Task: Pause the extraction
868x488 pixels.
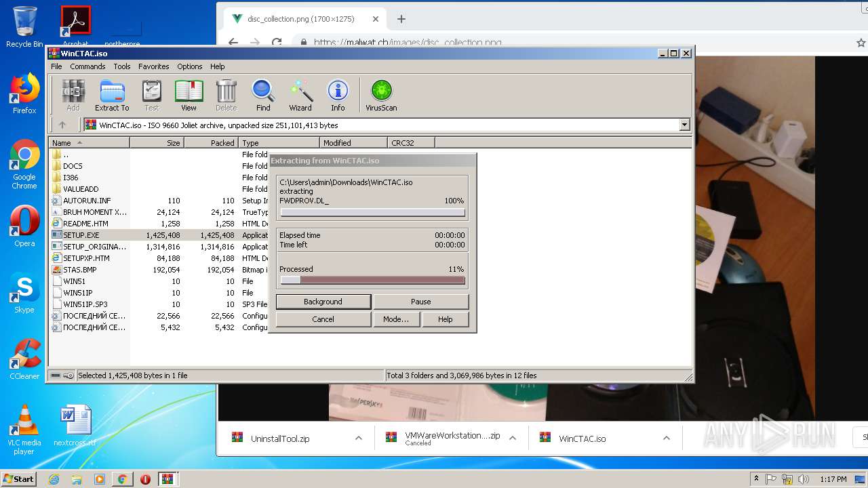Action: [420, 302]
